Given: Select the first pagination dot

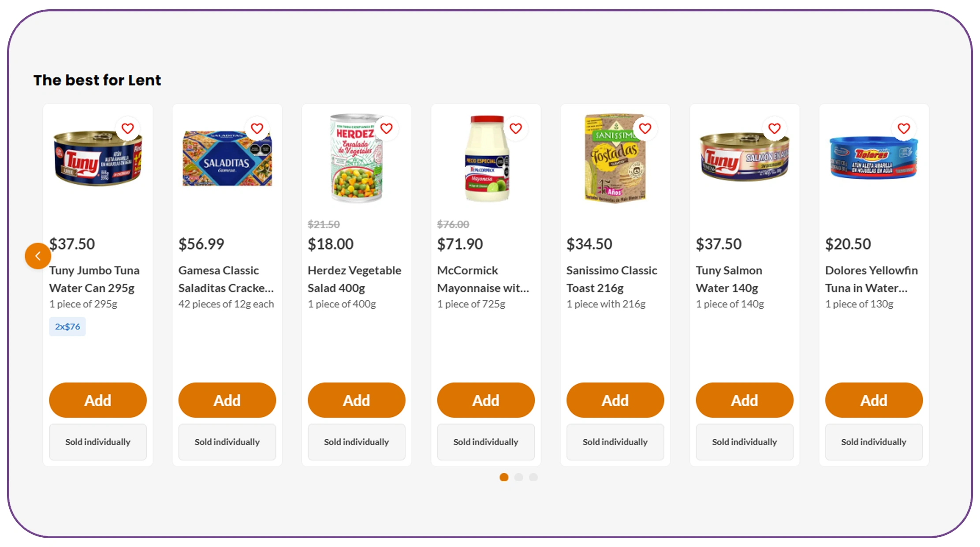Looking at the screenshot, I should click(x=504, y=477).
